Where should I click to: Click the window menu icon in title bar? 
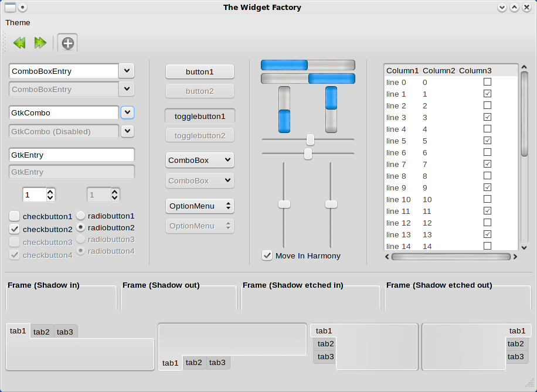click(10, 8)
